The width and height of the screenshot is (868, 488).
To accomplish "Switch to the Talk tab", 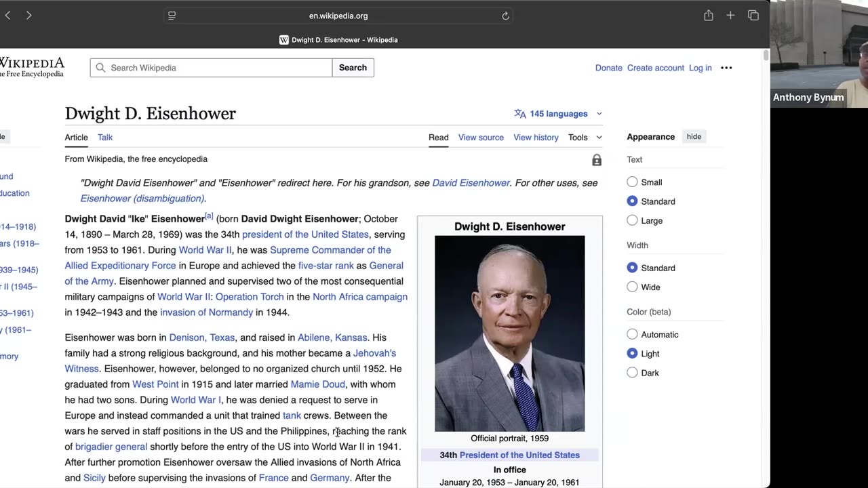I will [105, 137].
